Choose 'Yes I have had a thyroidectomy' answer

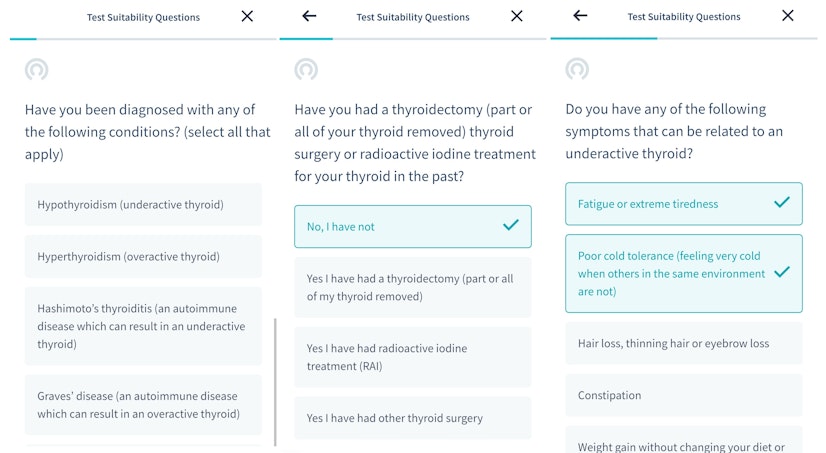[412, 287]
